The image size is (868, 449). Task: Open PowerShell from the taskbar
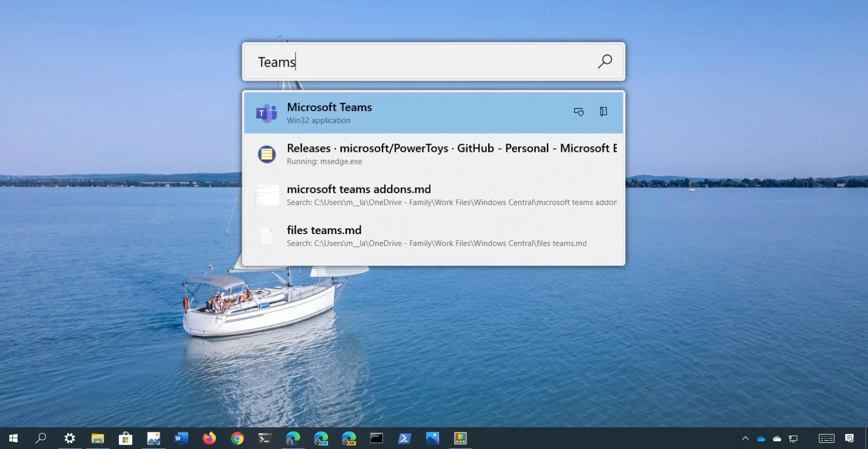[x=404, y=438]
